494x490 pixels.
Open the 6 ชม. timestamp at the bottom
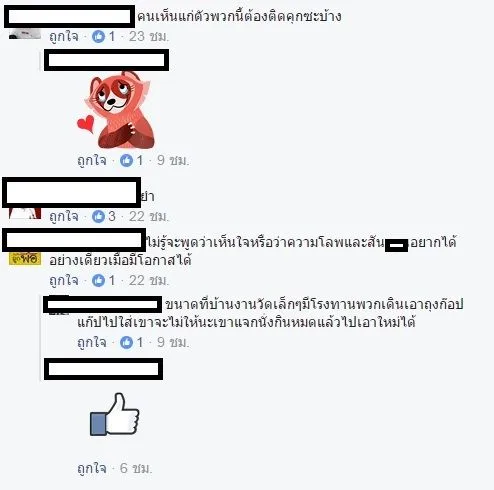click(x=136, y=469)
